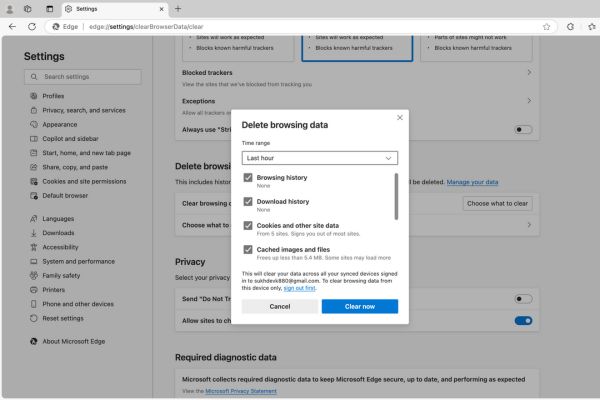Open the workspaces icon in title bar
Image resolution: width=600 pixels, height=400 pixels.
(28, 9)
